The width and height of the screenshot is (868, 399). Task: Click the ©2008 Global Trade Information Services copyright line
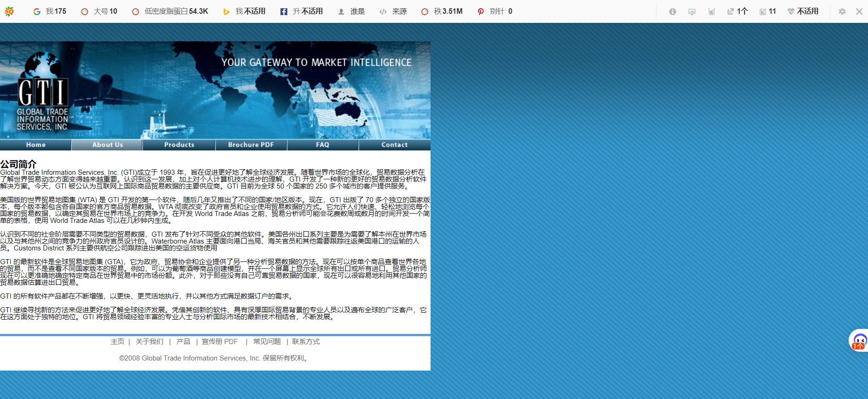[214, 358]
